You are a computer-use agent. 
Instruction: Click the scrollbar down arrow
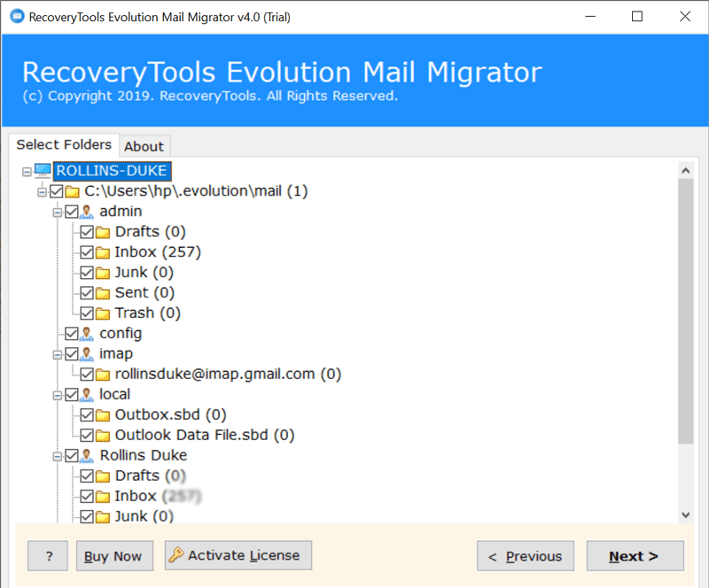coord(685,514)
